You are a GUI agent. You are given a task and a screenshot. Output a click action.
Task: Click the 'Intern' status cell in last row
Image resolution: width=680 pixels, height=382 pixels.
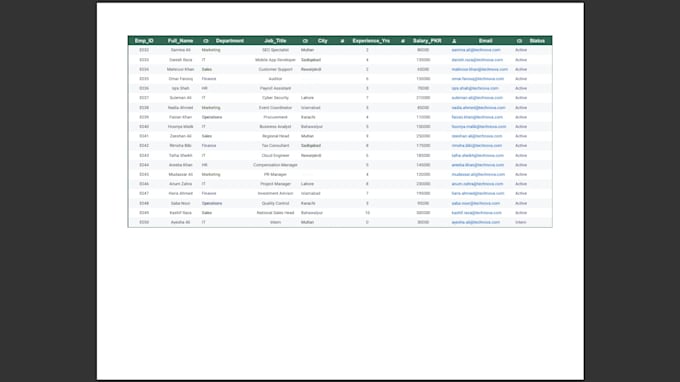521,222
